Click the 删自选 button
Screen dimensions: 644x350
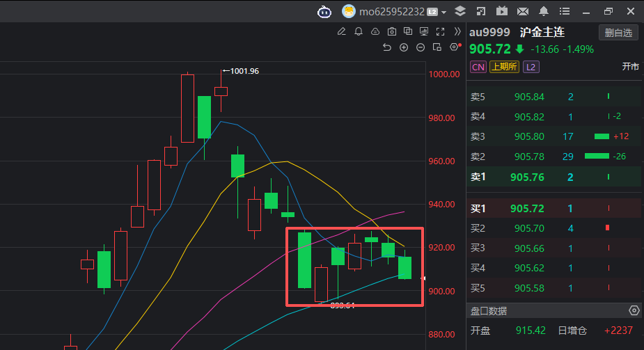tap(618, 33)
